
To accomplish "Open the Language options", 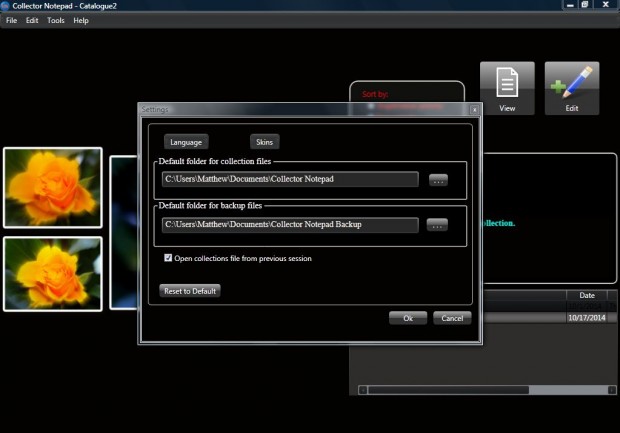I will pos(186,142).
